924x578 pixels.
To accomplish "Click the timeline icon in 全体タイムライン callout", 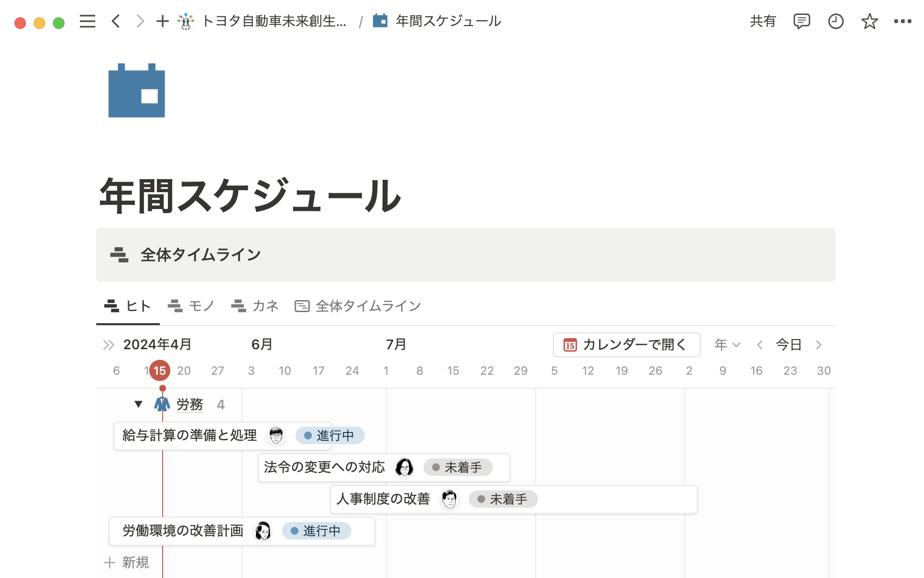I will click(x=119, y=255).
